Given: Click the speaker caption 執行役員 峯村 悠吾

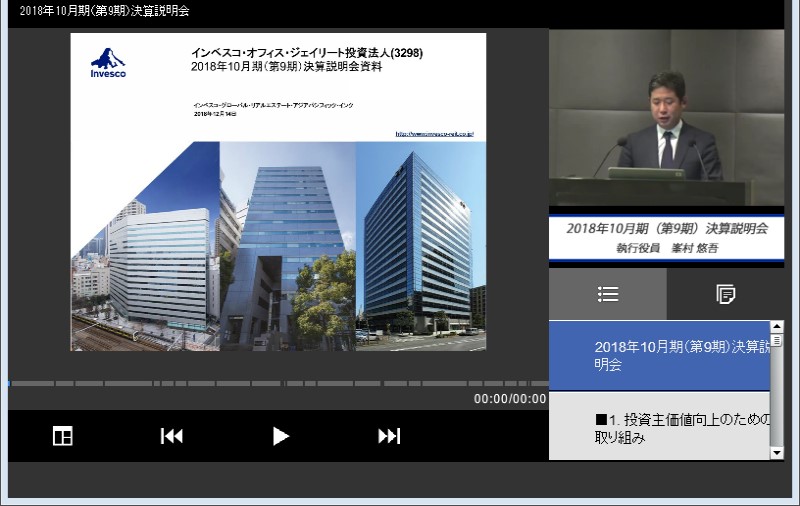Looking at the screenshot, I should pos(666,248).
